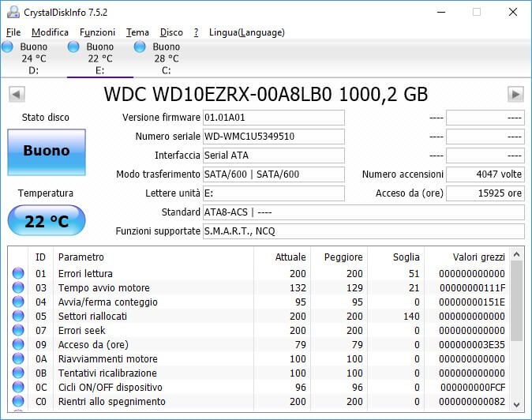Click the Attuale column header
Image resolution: width=532 pixels, height=420 pixels.
283,257
